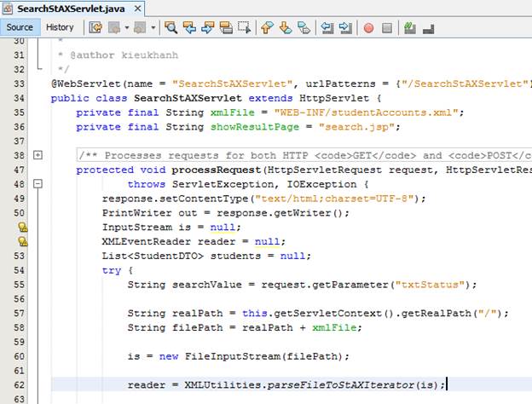Start macro recording with red circle icon
This screenshot has height=404, width=532.
pos(368,28)
